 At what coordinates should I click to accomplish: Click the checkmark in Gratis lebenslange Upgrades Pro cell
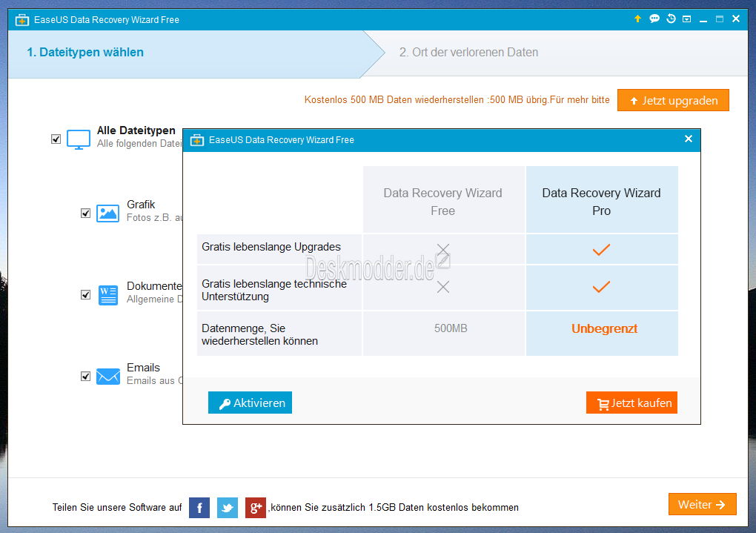point(601,250)
